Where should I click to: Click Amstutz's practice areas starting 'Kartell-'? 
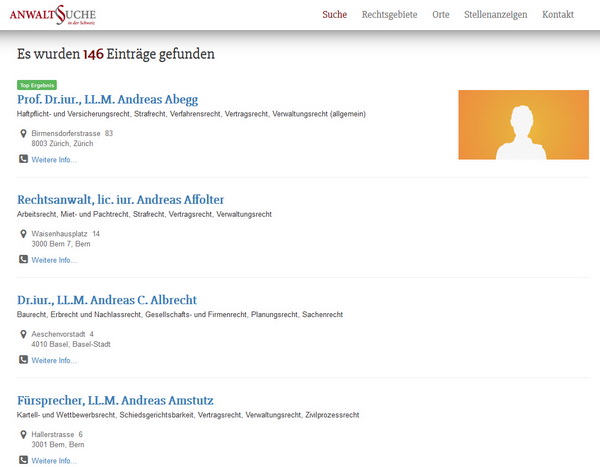[x=188, y=415]
